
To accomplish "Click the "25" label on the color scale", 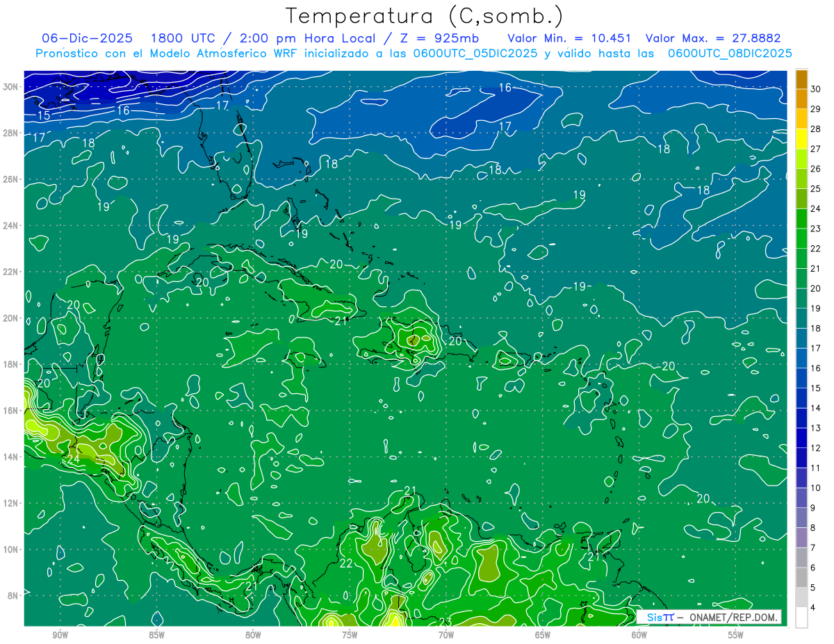I will coord(816,189).
